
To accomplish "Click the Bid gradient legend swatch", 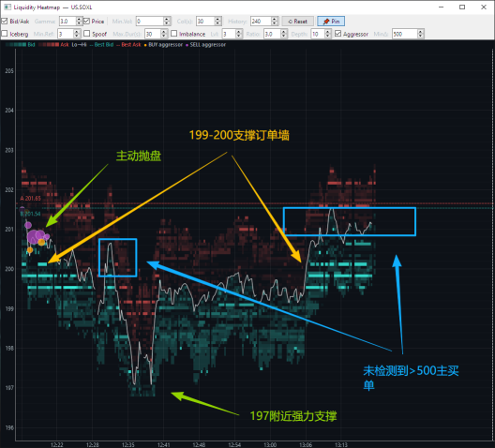I will point(16,44).
